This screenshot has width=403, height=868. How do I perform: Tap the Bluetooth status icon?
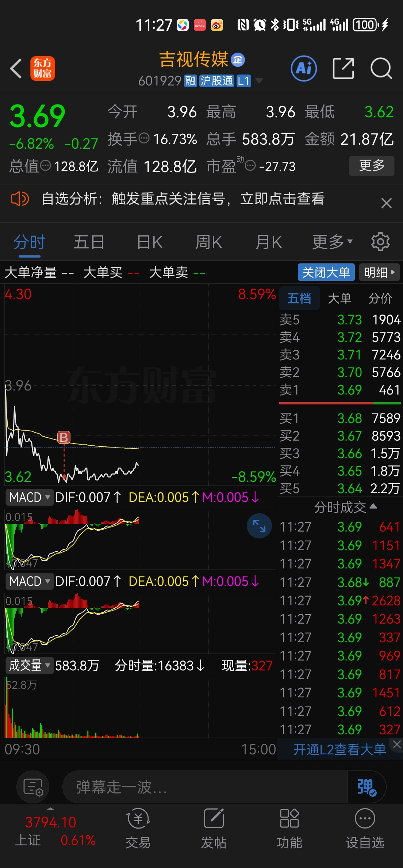pyautogui.click(x=275, y=25)
